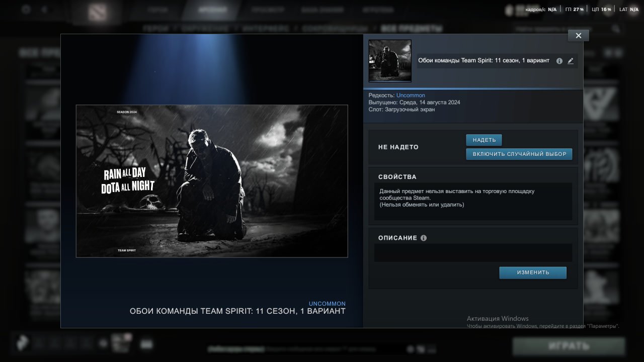The image size is (644, 362).
Task: Click the 'Выпущено: Среда, 14 августа 2024' text
Action: click(x=414, y=102)
